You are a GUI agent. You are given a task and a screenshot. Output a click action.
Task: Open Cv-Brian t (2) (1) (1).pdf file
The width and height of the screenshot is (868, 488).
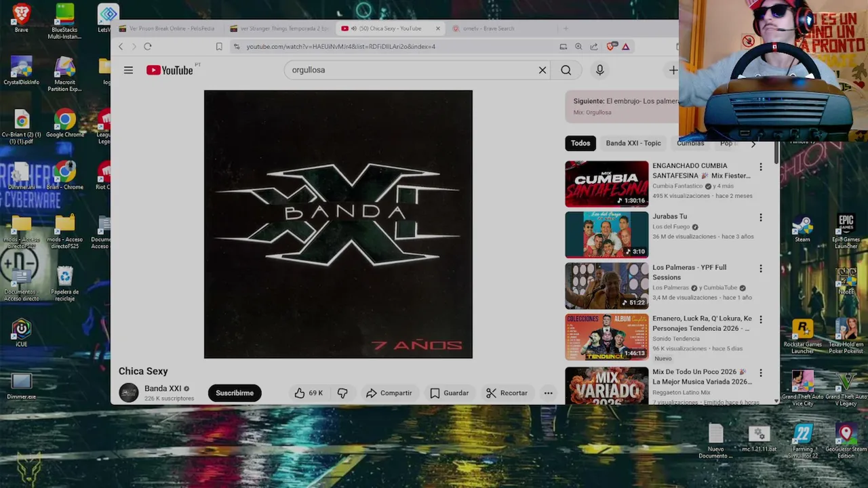21,127
